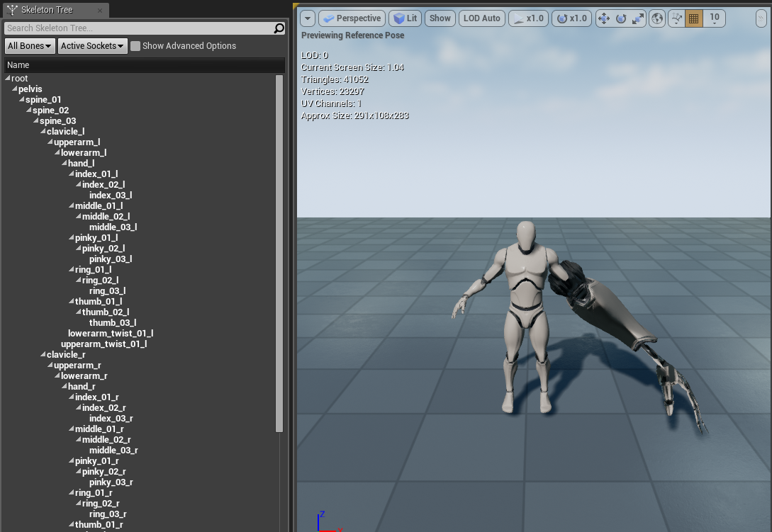Toggle world/local coordinate space globe icon
This screenshot has height=532, width=772.
click(x=657, y=18)
